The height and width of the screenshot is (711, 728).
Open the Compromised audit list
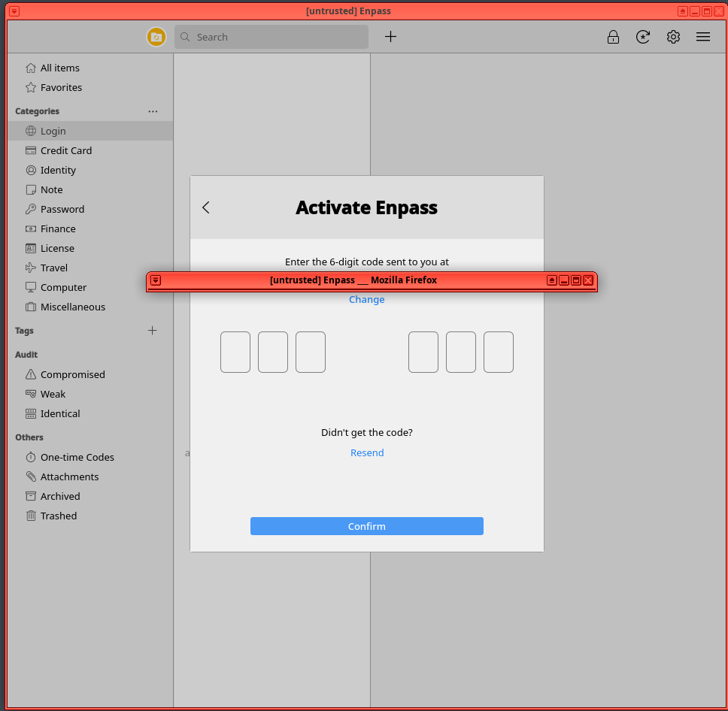click(x=72, y=374)
